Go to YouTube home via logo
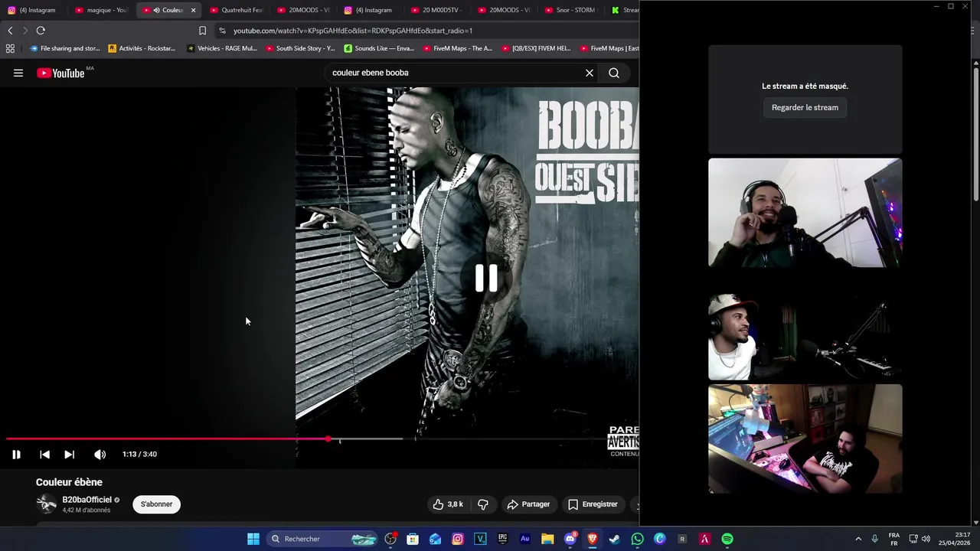The image size is (980, 551). coord(60,73)
